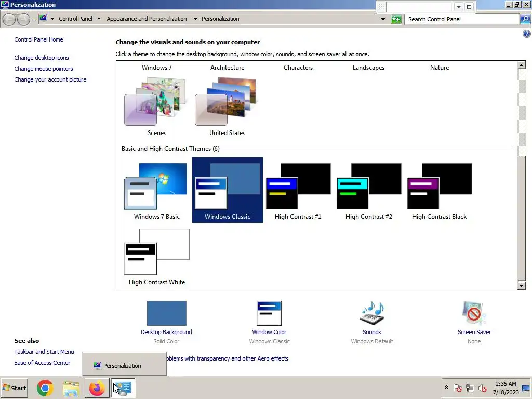Open Ease of Access Center link
The width and height of the screenshot is (532, 399).
pyautogui.click(x=42, y=363)
